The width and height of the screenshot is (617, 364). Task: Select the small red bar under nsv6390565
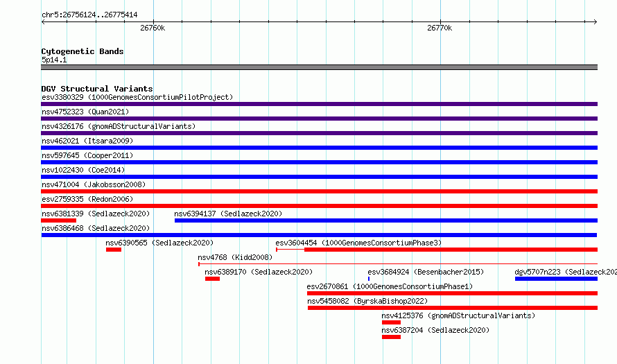tap(114, 250)
